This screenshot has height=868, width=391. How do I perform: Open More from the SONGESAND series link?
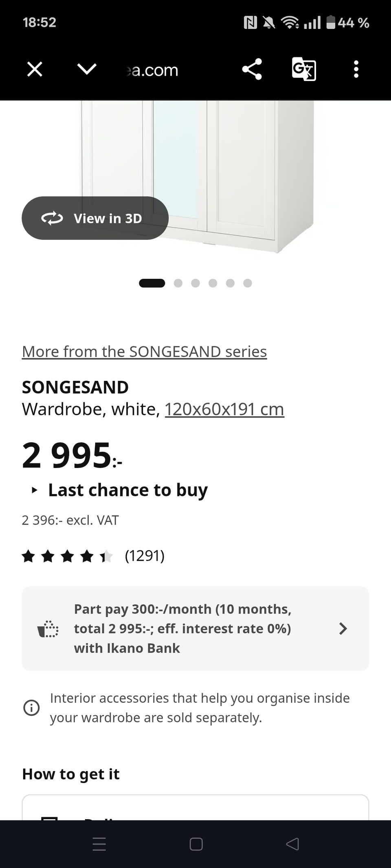click(144, 352)
